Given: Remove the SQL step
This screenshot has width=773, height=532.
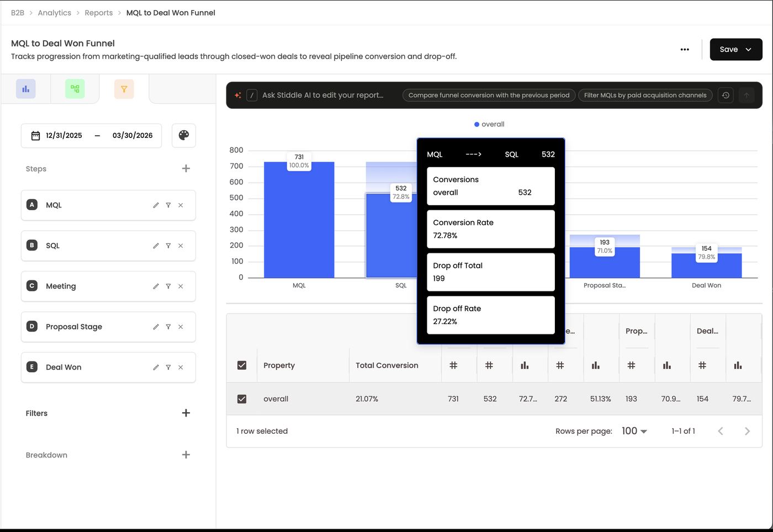Looking at the screenshot, I should (181, 246).
